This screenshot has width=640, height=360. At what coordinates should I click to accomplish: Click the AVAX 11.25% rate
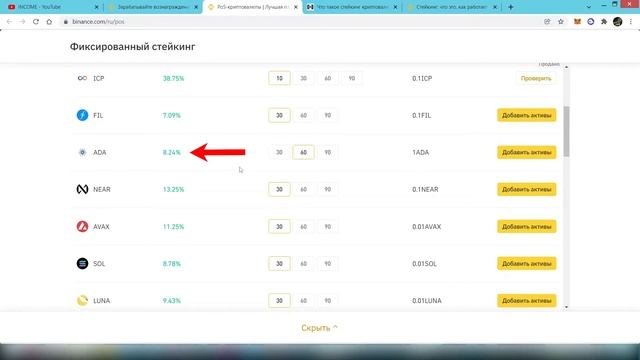(x=173, y=227)
